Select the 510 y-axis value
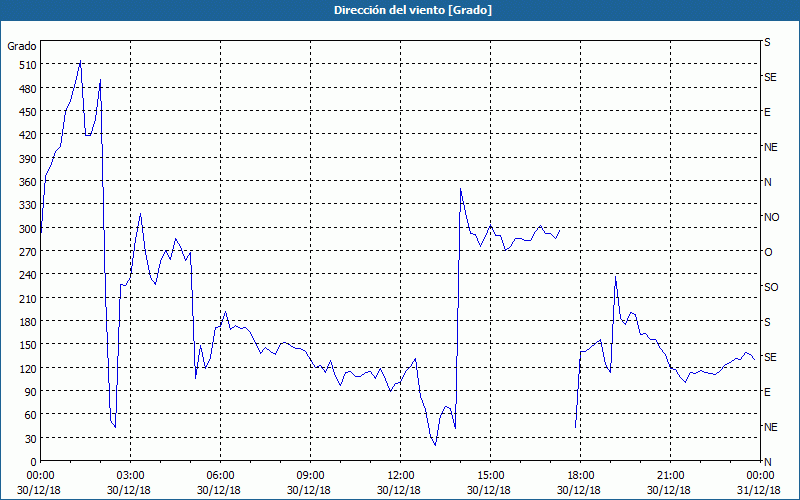The image size is (800, 500). (28, 65)
